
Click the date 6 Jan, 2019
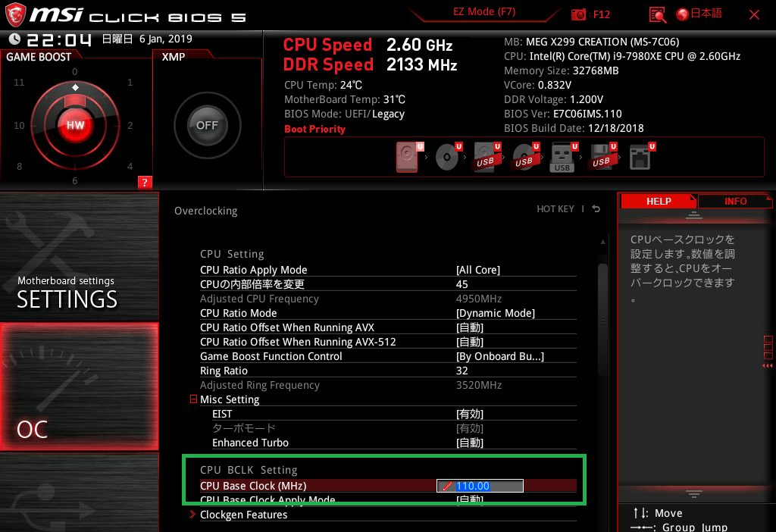pyautogui.click(x=165, y=39)
